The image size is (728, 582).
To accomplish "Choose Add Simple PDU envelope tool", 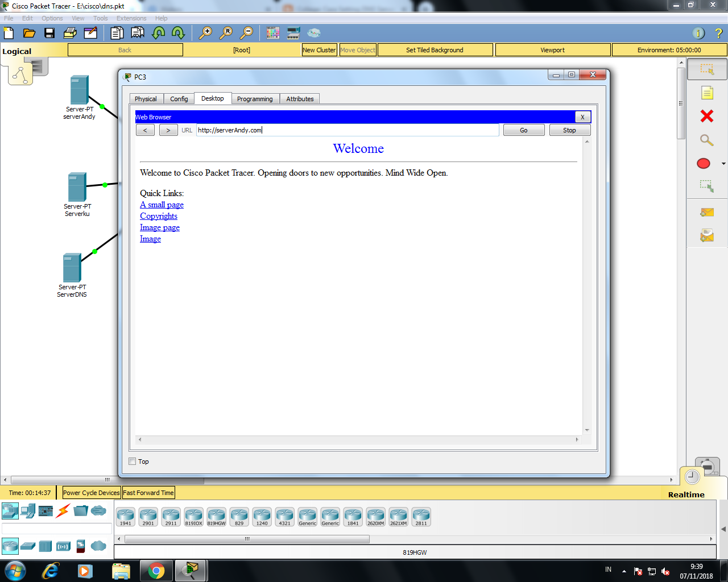I will point(706,212).
